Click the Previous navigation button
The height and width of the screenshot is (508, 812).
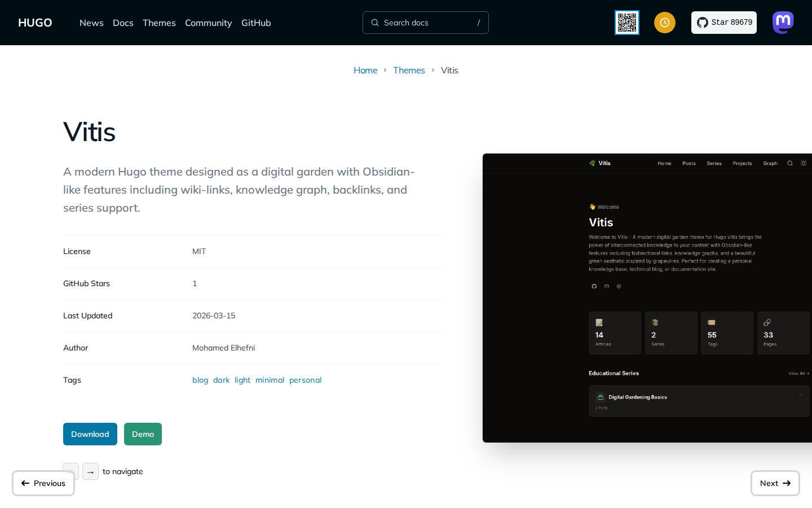[x=43, y=483]
